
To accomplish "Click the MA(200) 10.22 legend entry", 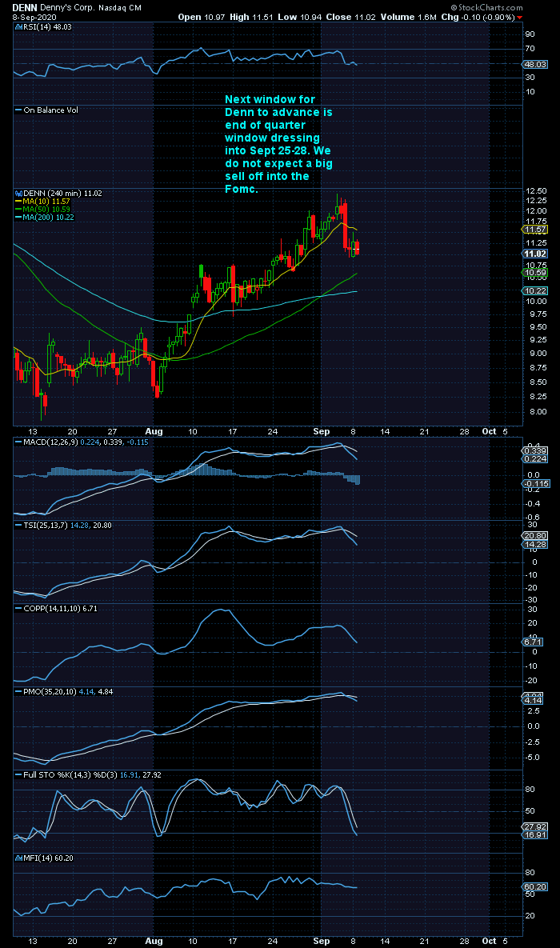I will (44, 217).
